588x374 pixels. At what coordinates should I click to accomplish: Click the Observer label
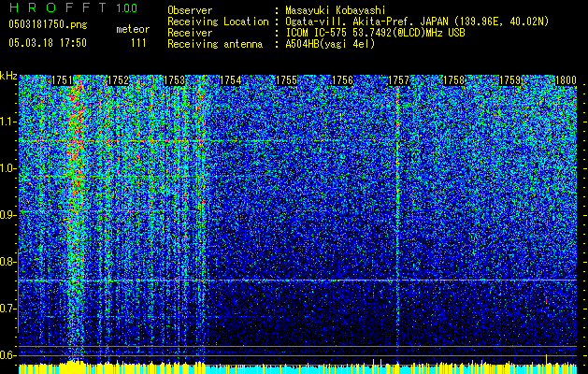pos(190,10)
